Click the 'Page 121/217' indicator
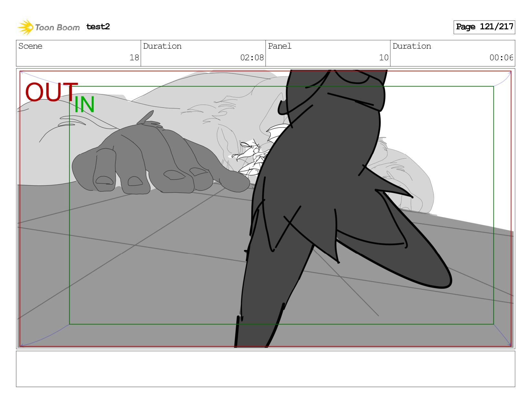Screen dimensions: 532x411 pyautogui.click(x=484, y=27)
